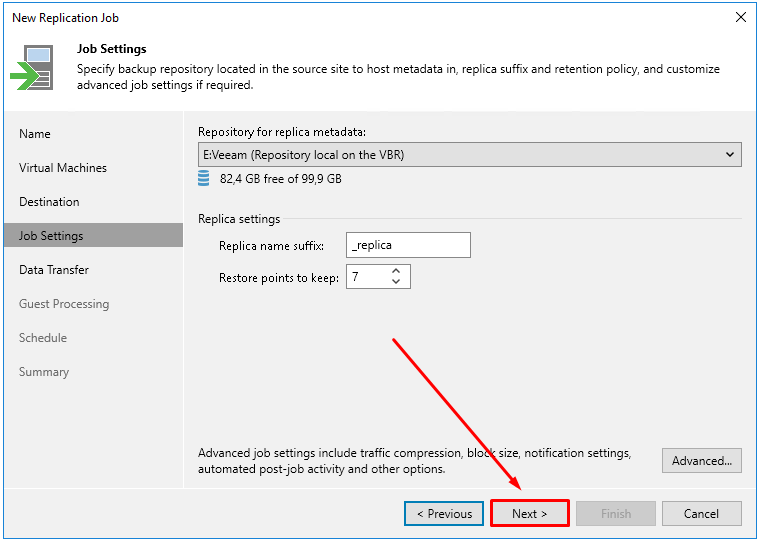
Task: Open the replica metadata repository dropdown
Action: pyautogui.click(x=469, y=155)
